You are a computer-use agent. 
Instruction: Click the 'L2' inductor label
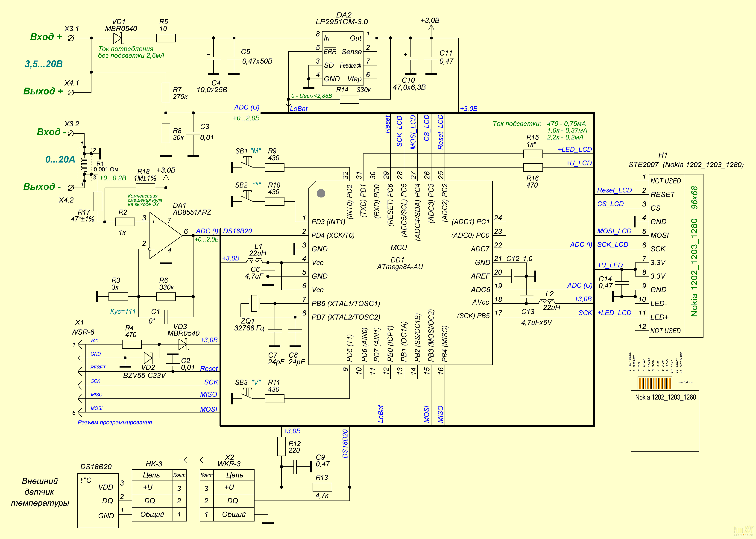pos(550,294)
